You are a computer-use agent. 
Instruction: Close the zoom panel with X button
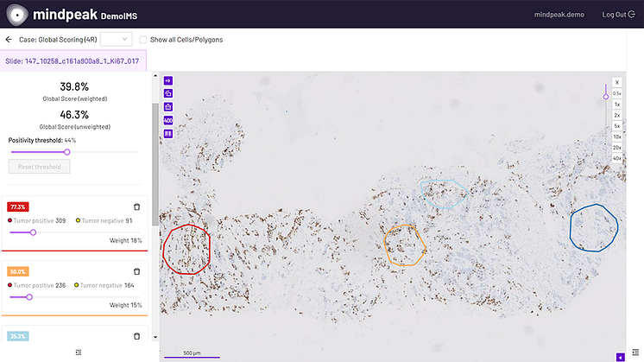pos(617,82)
